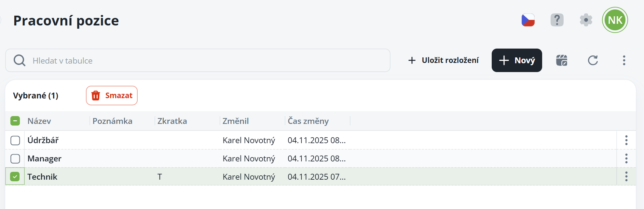Sort by Čas změny column header
The image size is (644, 209).
pos(308,121)
